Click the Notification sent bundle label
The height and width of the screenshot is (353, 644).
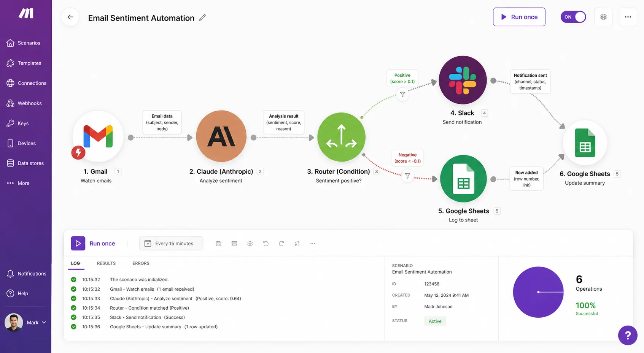[x=530, y=82]
